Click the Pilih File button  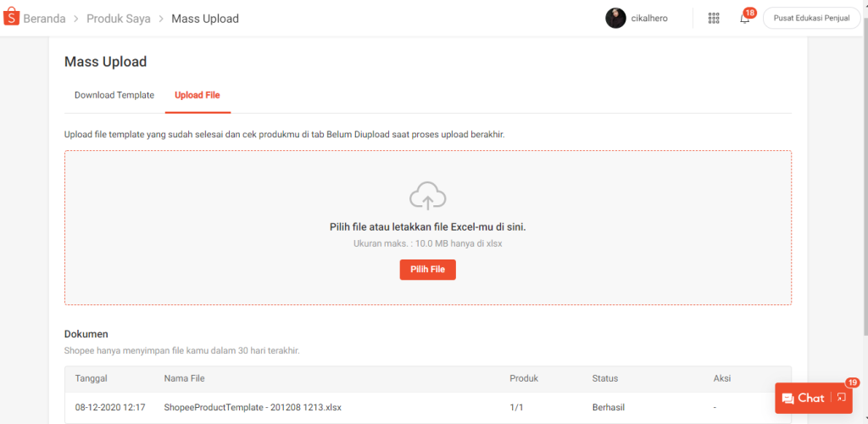click(428, 270)
